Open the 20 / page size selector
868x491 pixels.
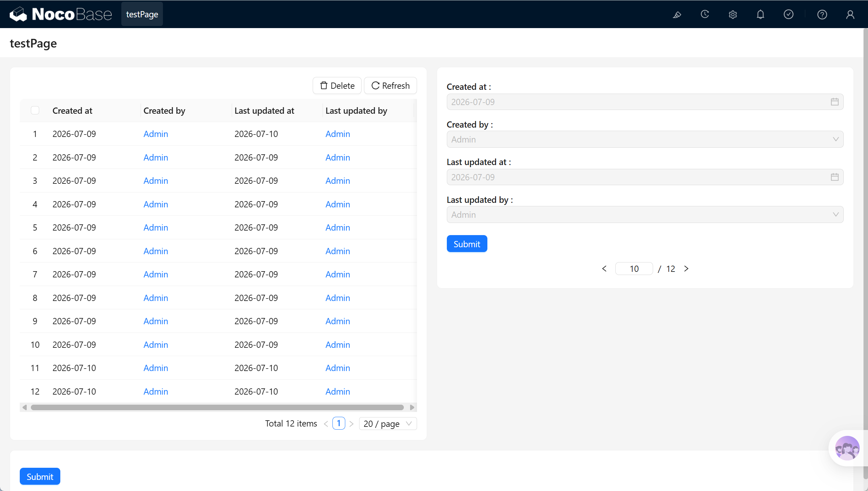388,424
